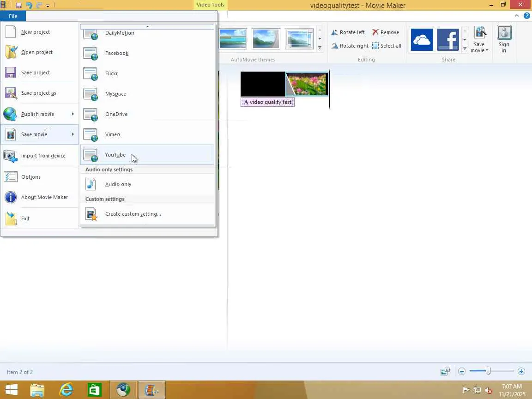Click custom setting film star icon
The image size is (532, 399).
(91, 214)
